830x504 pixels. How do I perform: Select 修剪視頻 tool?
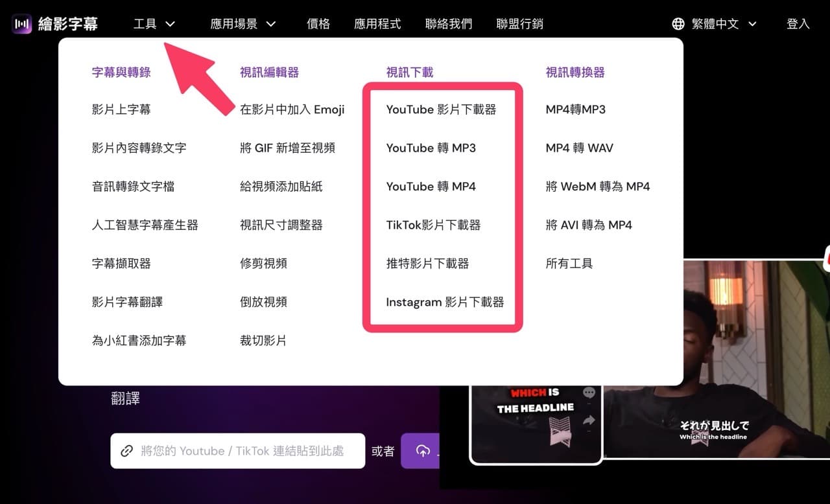click(263, 264)
